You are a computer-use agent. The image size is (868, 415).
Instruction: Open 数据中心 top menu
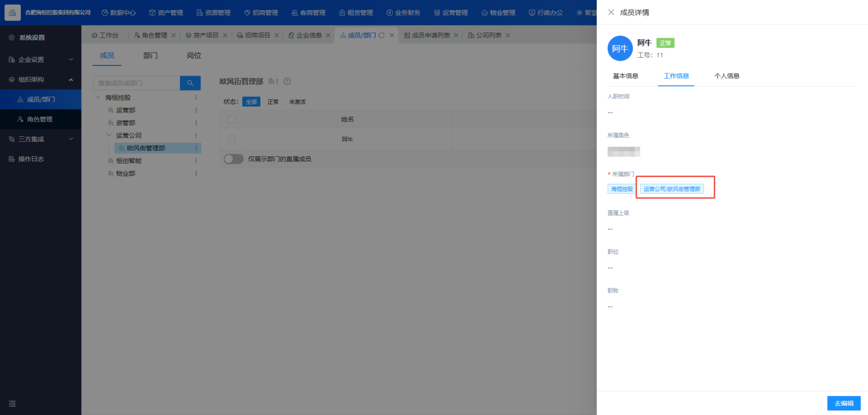coord(120,13)
